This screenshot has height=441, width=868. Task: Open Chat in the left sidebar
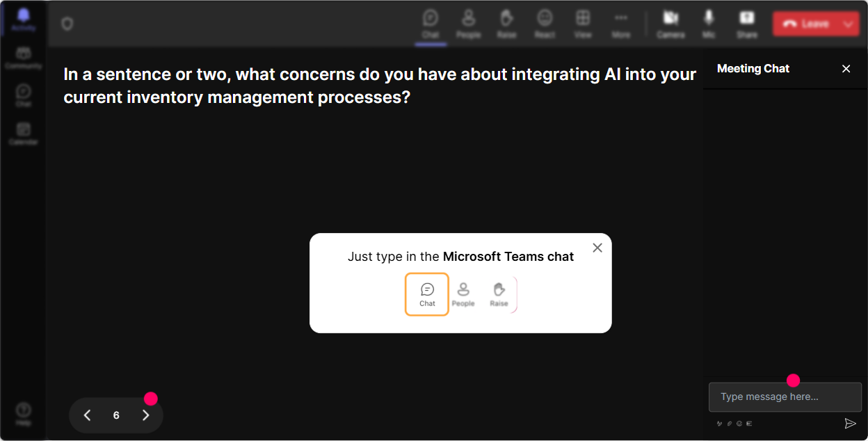23,96
